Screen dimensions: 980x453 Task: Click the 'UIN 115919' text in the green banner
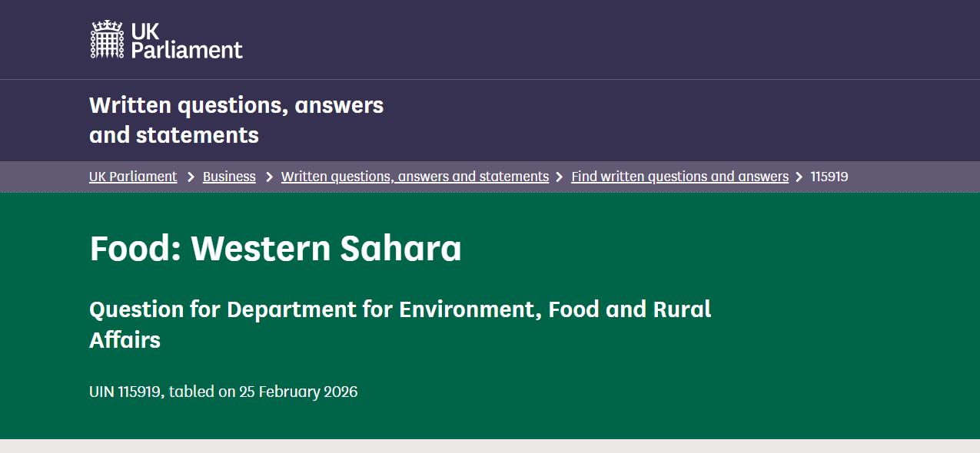click(x=125, y=392)
